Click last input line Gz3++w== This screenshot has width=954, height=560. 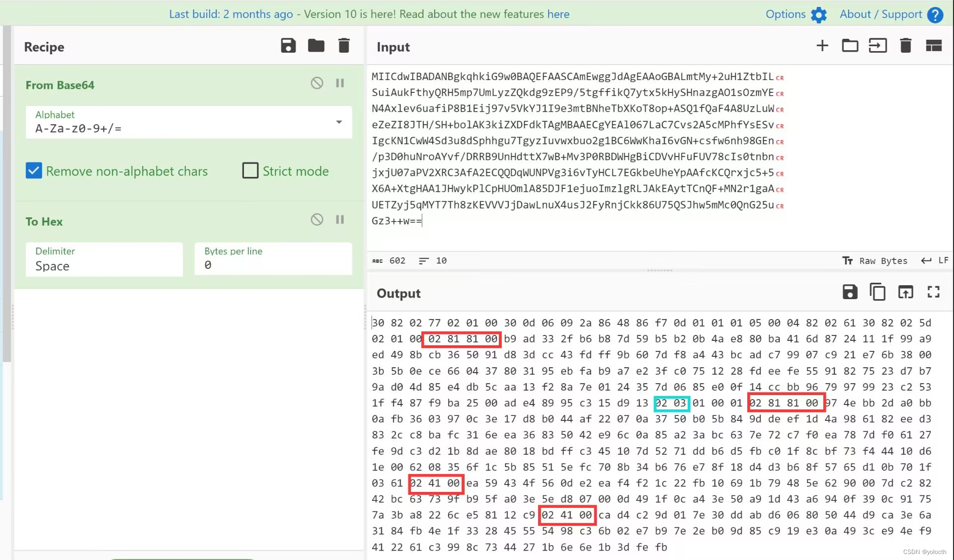[397, 221]
